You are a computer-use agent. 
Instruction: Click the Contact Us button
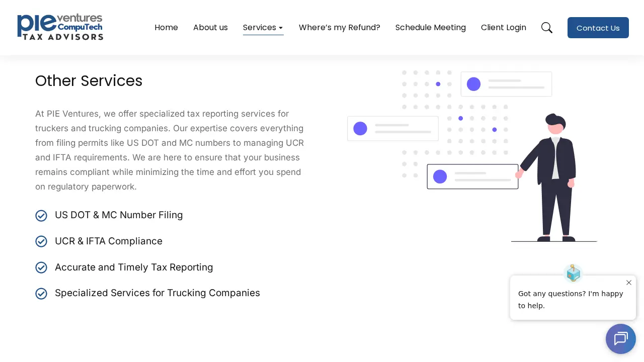click(x=598, y=28)
